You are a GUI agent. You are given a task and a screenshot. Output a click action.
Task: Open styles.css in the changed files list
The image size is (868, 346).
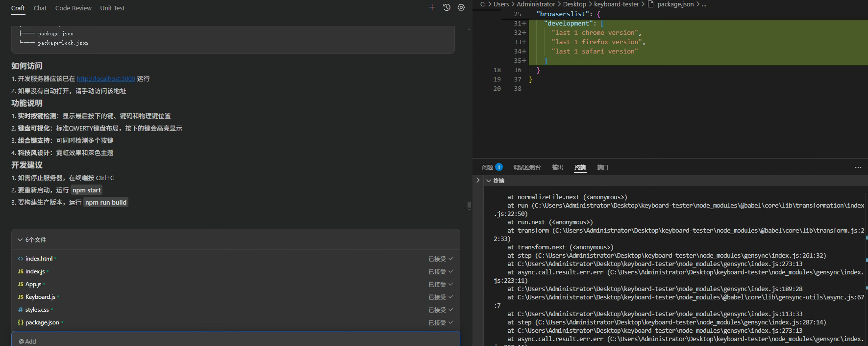coord(37,310)
